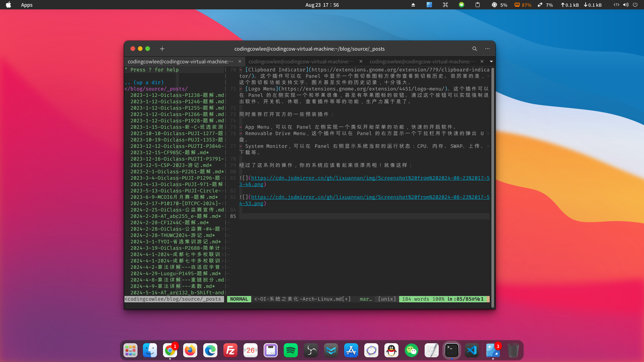Open search in the terminal title bar

point(474,49)
